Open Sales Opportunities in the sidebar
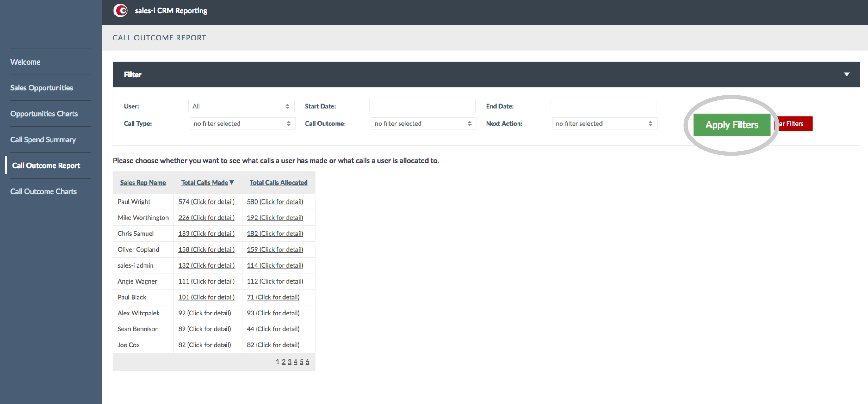The image size is (868, 404). coord(42,88)
